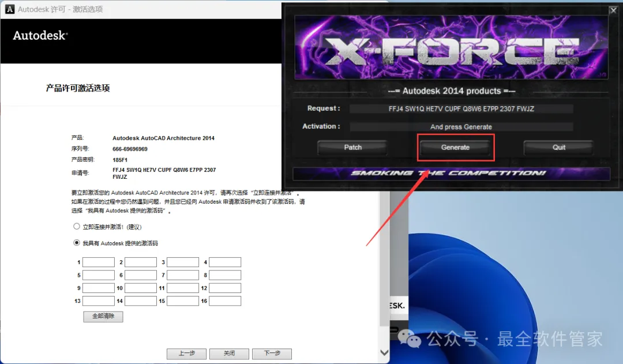Click activation code field 5
Image resolution: width=623 pixels, height=364 pixels.
coord(99,275)
